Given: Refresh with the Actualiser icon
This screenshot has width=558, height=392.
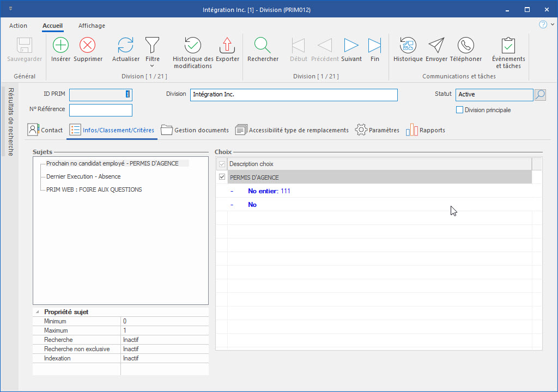Looking at the screenshot, I should click(x=125, y=45).
